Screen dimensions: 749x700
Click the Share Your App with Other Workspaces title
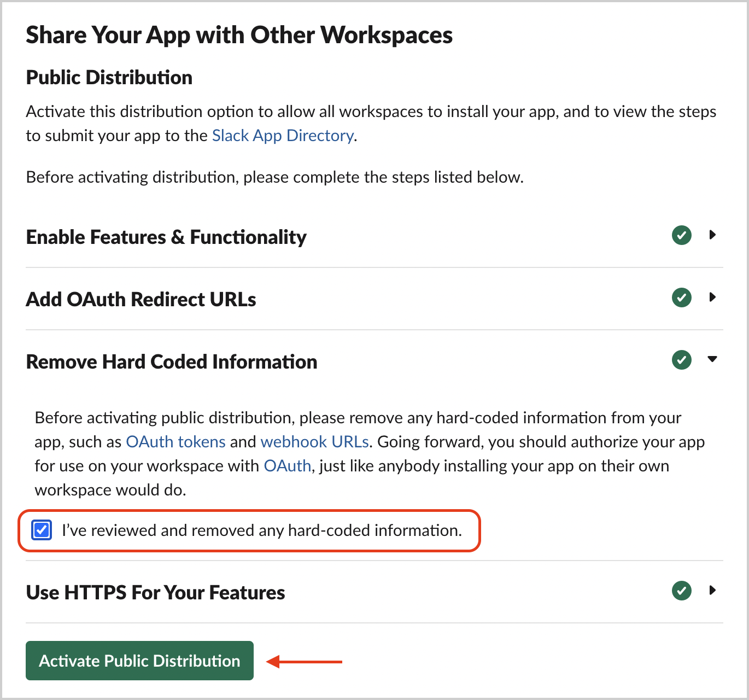(x=239, y=35)
